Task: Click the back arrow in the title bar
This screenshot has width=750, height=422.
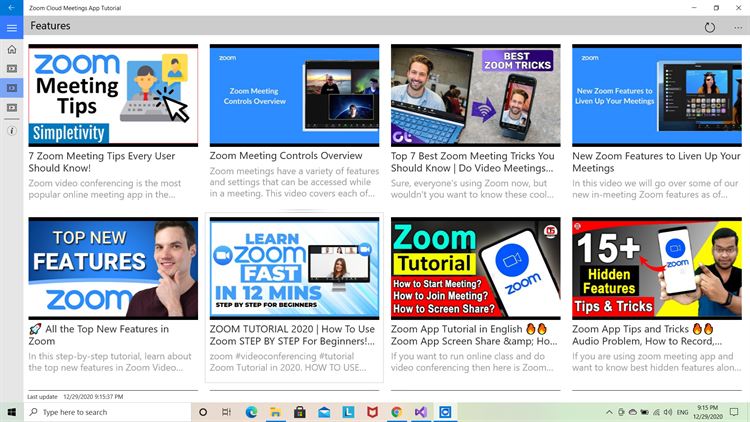Action: point(11,8)
